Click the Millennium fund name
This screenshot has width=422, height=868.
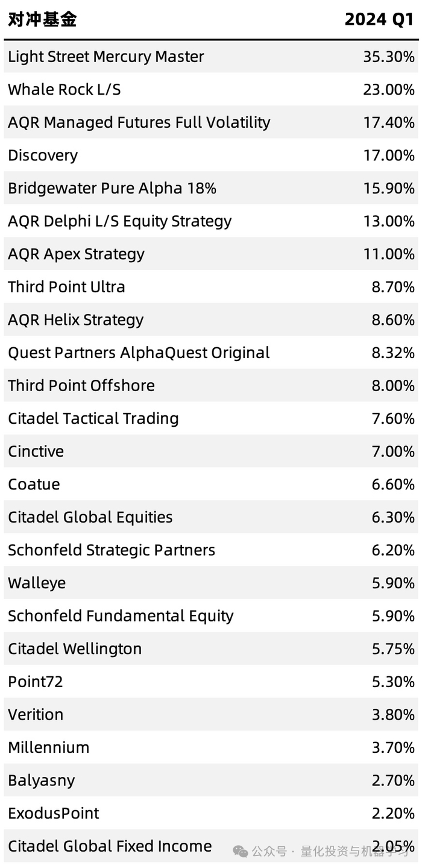[x=48, y=747]
